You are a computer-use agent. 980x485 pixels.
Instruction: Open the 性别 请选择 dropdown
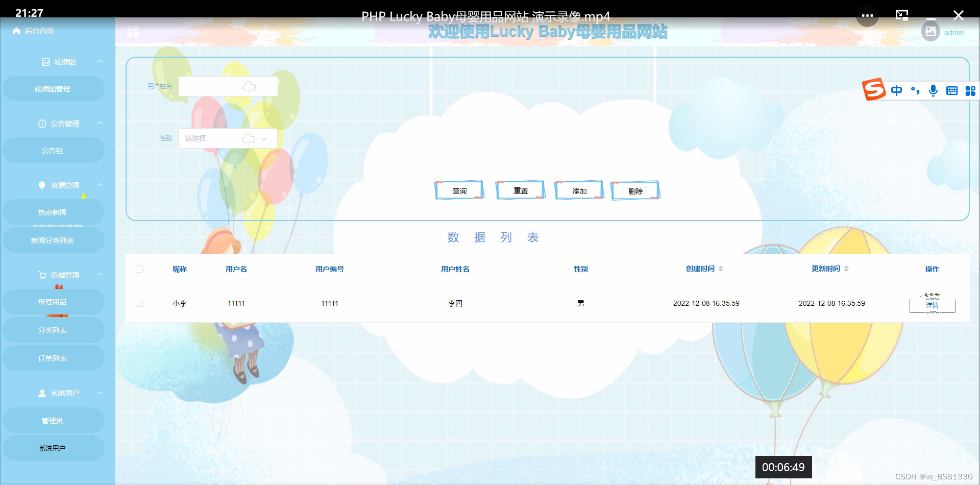click(228, 138)
